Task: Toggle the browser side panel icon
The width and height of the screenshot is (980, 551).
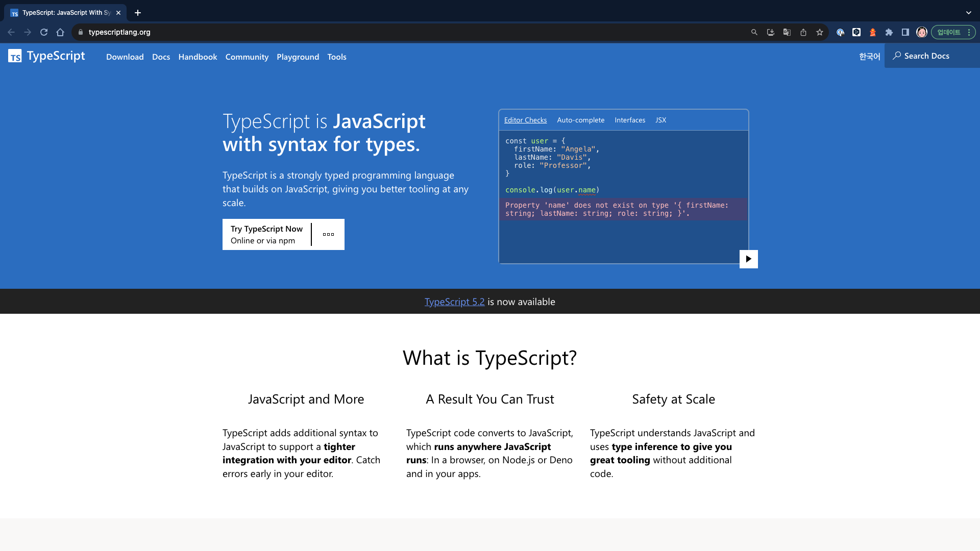Action: tap(905, 32)
